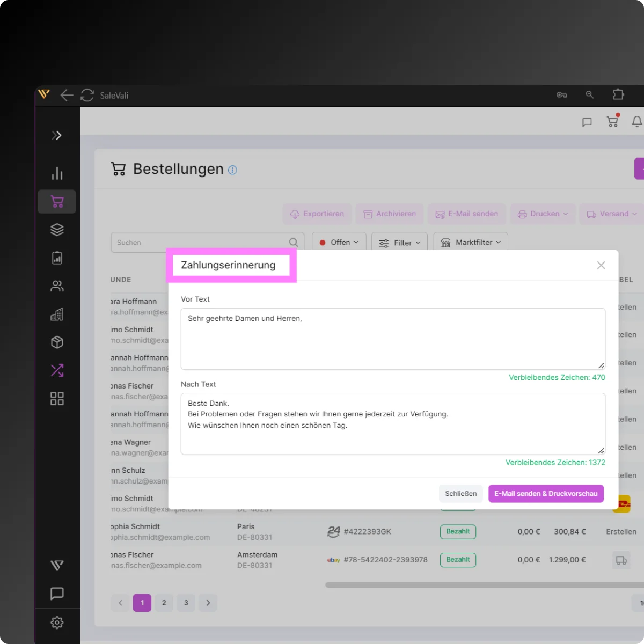644x644 pixels.
Task: Open the customers people sidebar icon
Action: tap(57, 286)
